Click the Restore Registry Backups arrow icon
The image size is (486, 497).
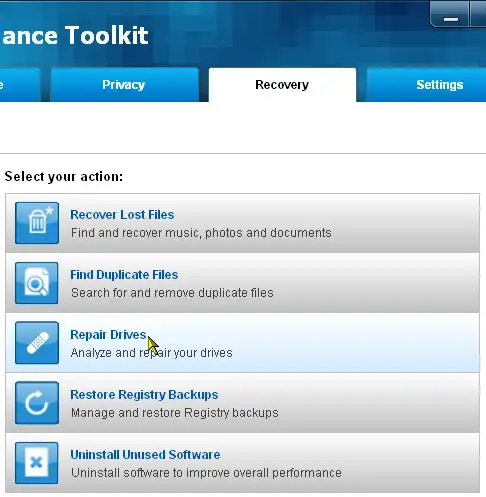coord(37,403)
